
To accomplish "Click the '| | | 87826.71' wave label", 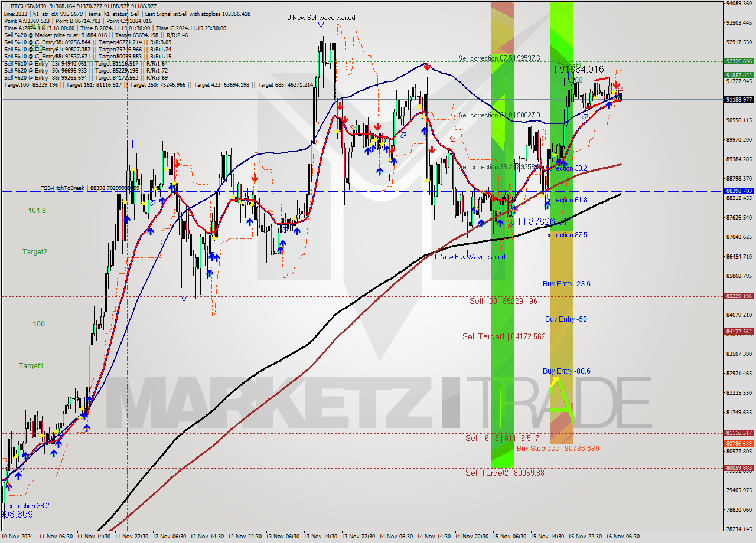I will coord(542,221).
